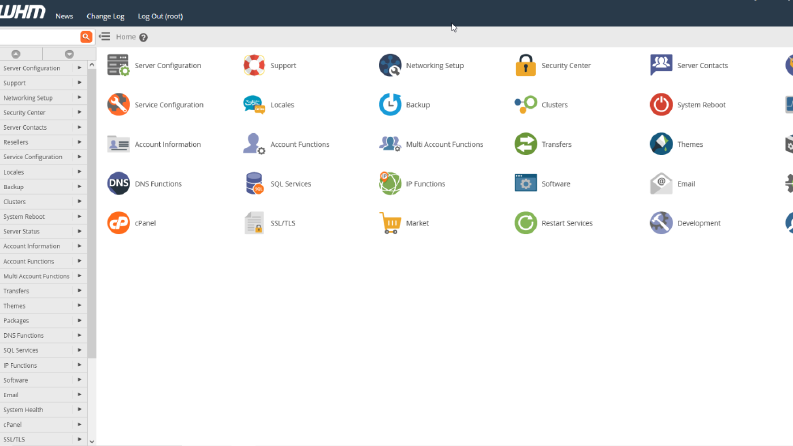This screenshot has width=793, height=446.
Task: Open the Locales icon
Action: point(254,105)
